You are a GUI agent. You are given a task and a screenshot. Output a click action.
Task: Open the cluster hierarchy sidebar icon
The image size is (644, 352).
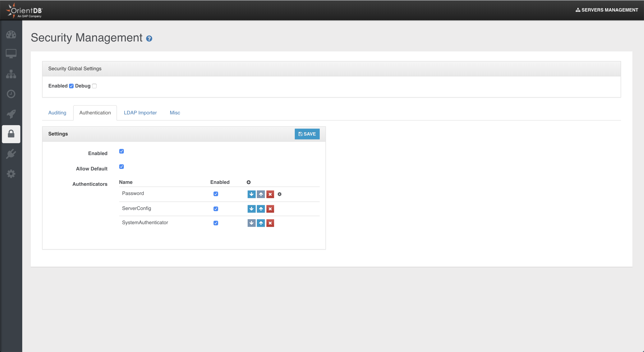(x=11, y=74)
